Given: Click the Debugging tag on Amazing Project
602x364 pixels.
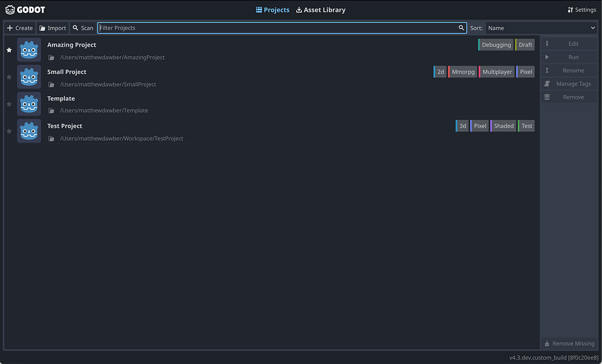Looking at the screenshot, I should pos(496,45).
